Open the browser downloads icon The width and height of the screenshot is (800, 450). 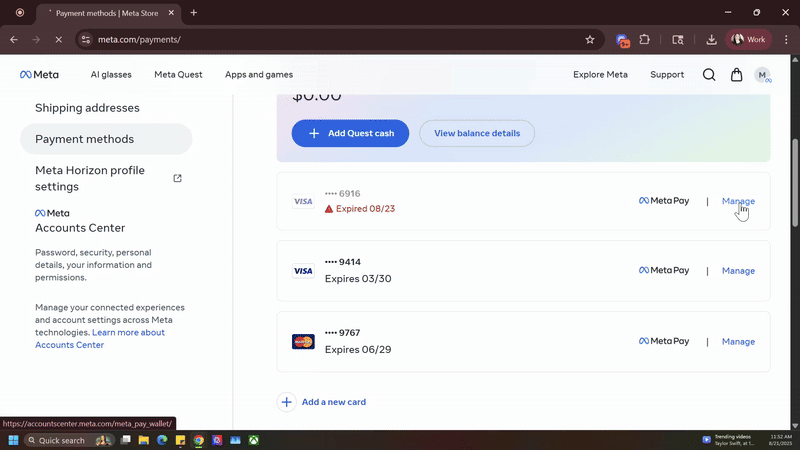pyautogui.click(x=711, y=40)
